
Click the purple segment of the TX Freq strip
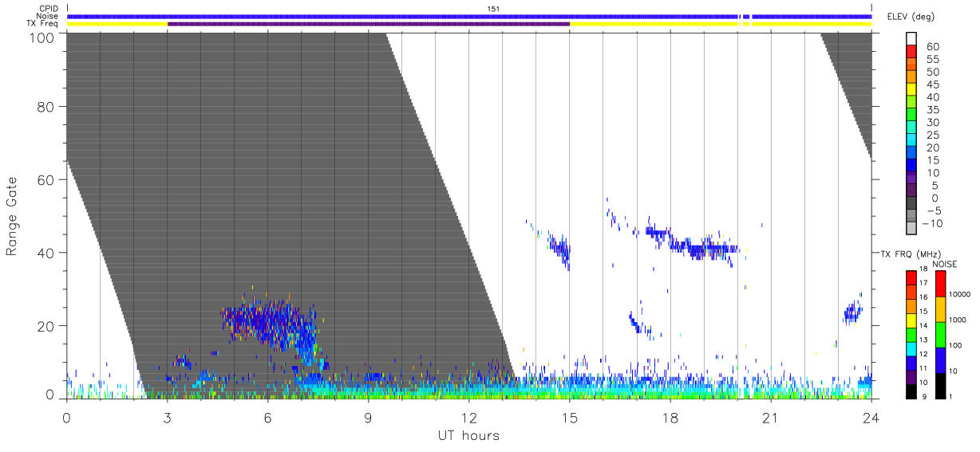point(369,24)
